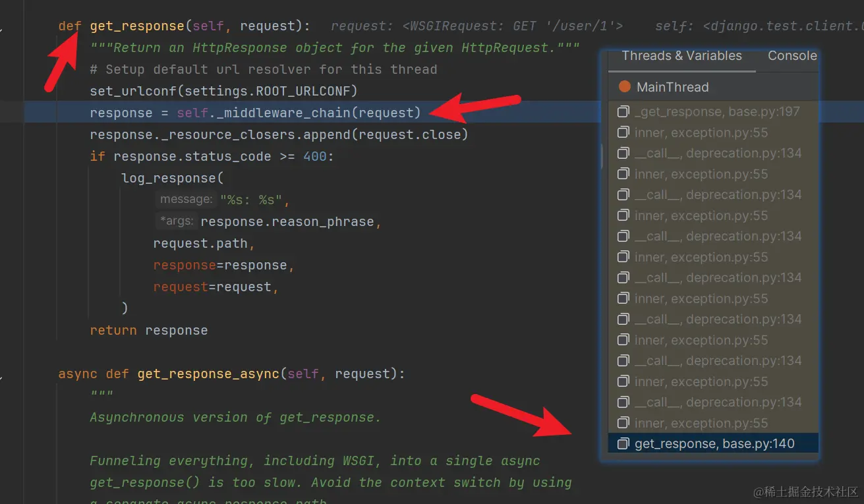This screenshot has height=504, width=864.
Task: Click the Asynchronous version of get_response. docstring line
Action: point(235,418)
